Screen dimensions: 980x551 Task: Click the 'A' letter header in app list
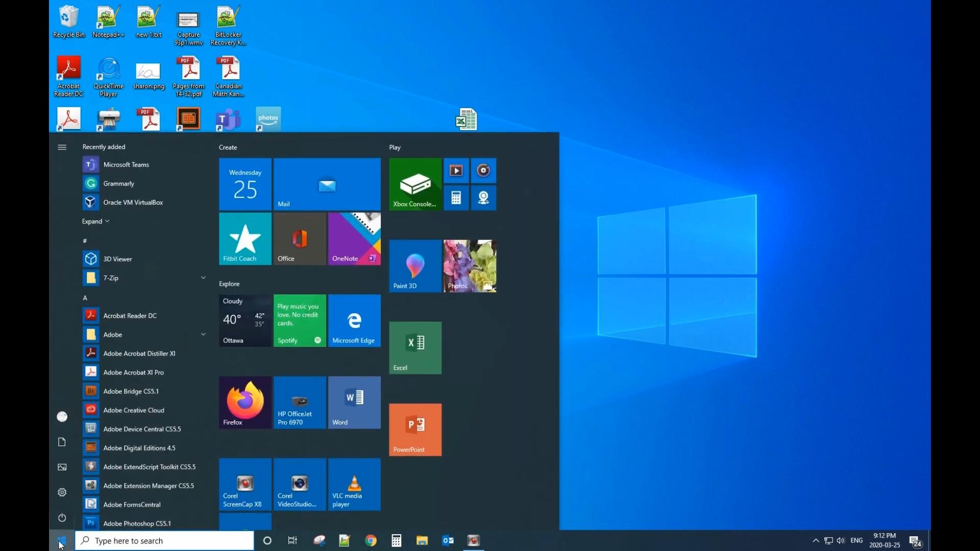tap(85, 298)
